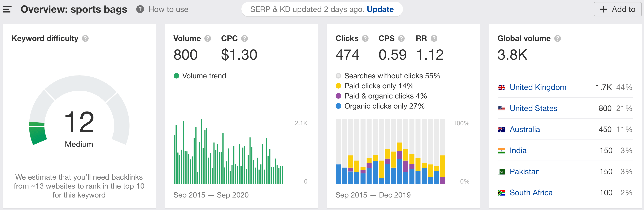
Task: Click the Volume help question mark
Action: [x=208, y=38]
